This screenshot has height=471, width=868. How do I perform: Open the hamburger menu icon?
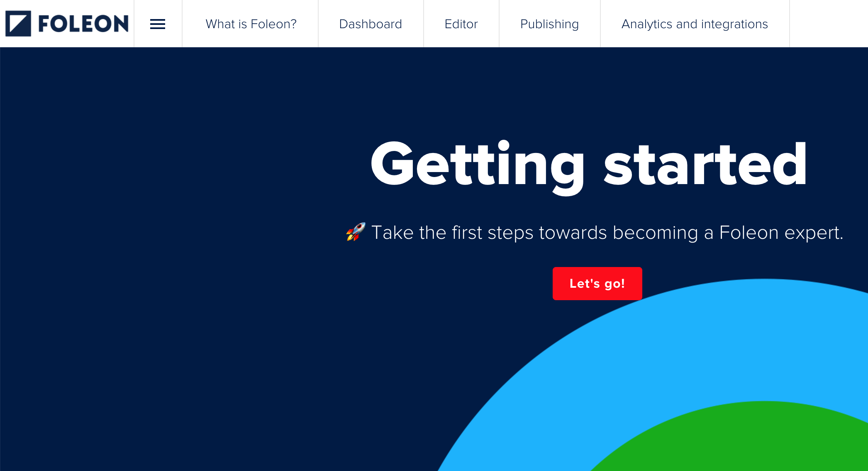coord(157,24)
